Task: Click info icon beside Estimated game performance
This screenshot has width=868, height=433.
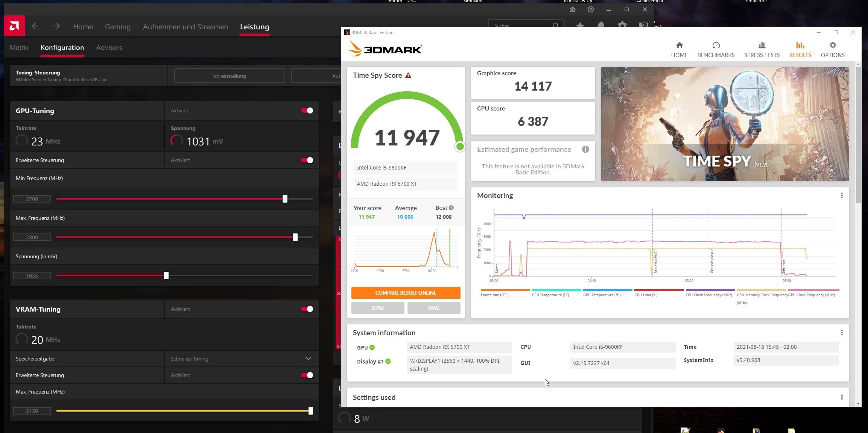Action: tap(585, 150)
